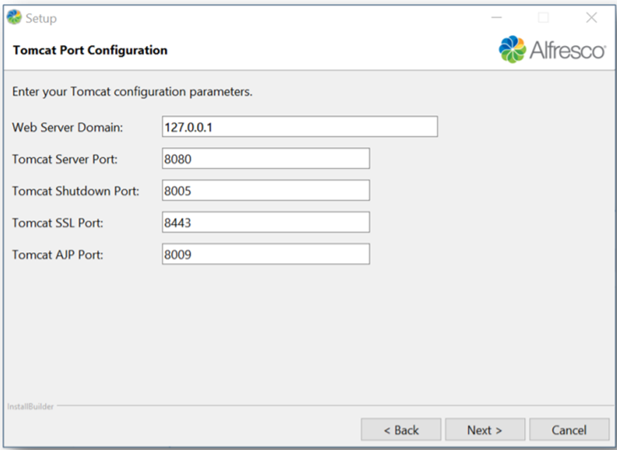
Task: Click the Tomcat Port Configuration heading
Action: coord(89,50)
